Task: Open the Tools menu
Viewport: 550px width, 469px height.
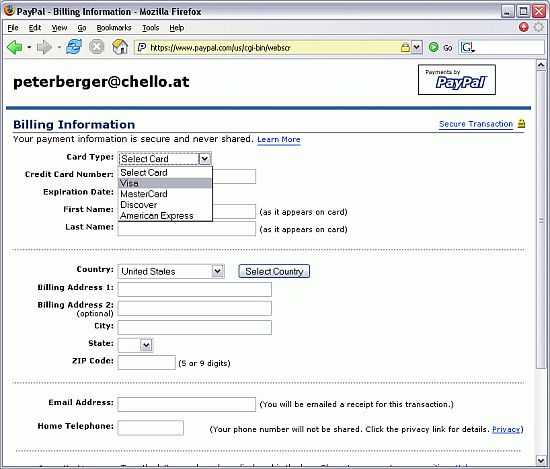Action: (x=150, y=28)
